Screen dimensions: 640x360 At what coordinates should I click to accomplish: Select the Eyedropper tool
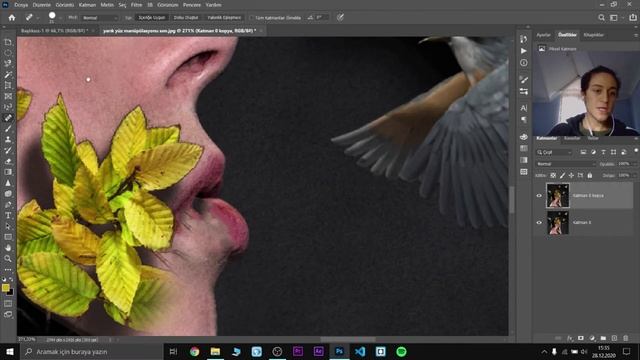click(x=8, y=107)
